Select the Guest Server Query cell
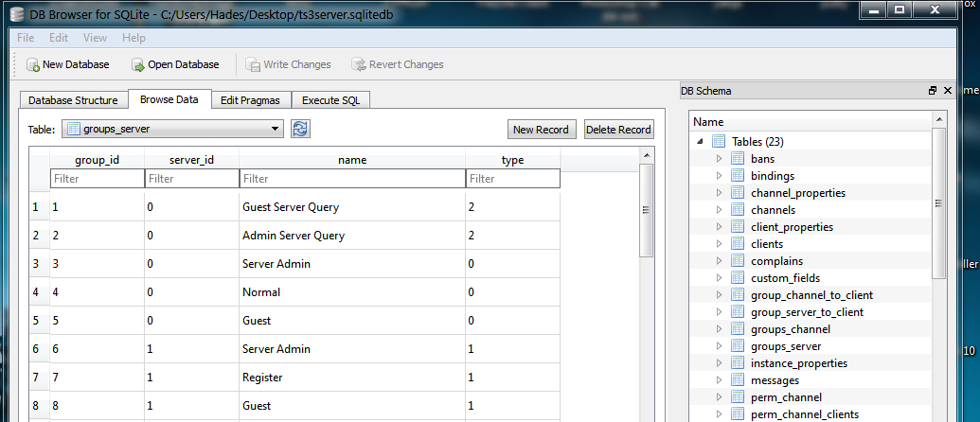980x422 pixels. [352, 206]
